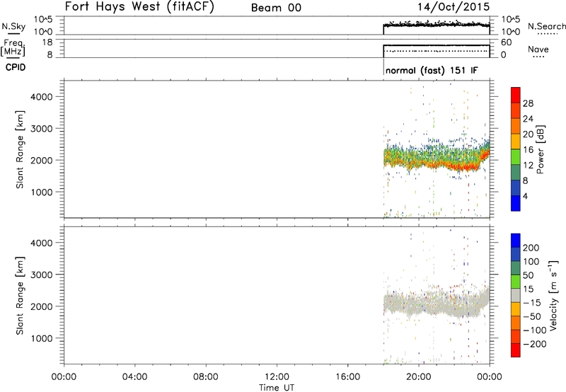
Task: Click the 'N.Search' legend label
Action: coord(546,26)
